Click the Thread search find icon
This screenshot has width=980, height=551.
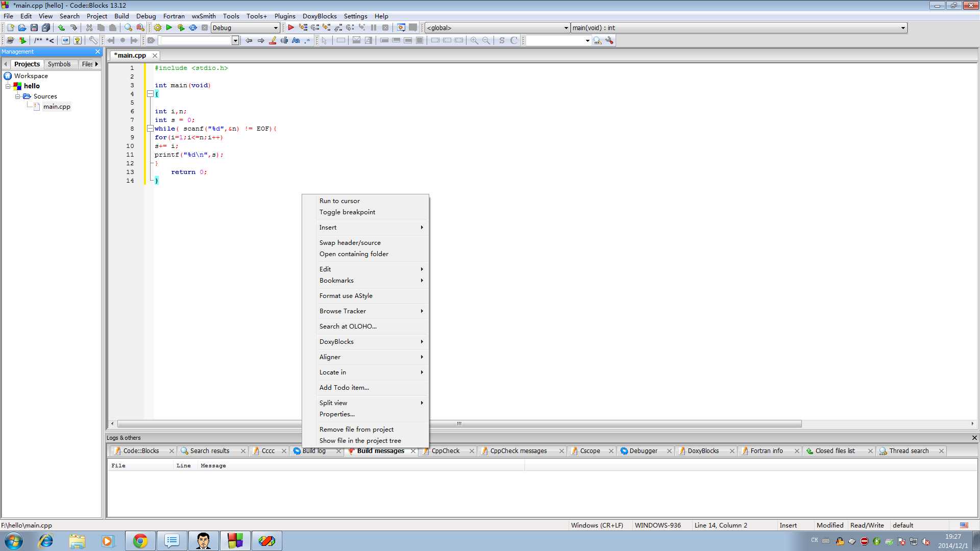point(597,40)
